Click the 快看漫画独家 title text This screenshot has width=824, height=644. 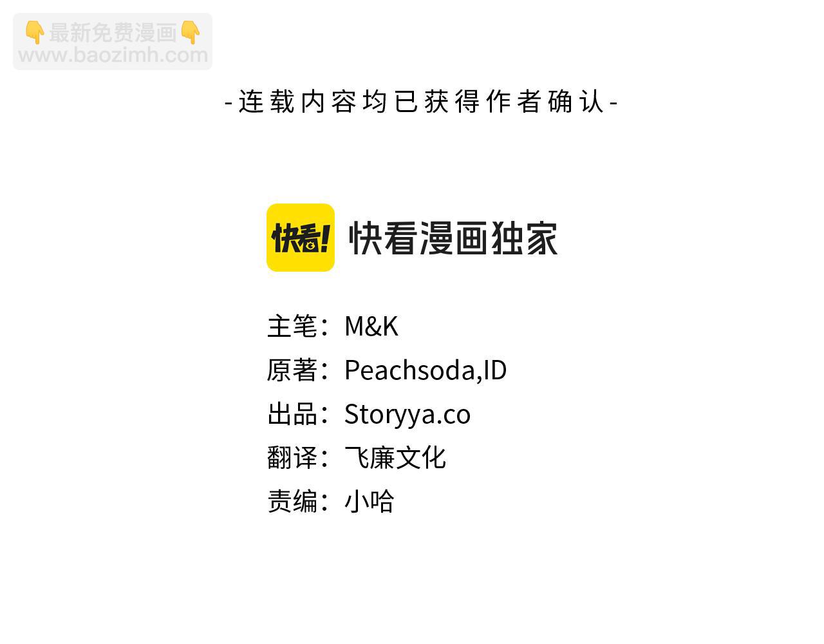click(x=453, y=238)
